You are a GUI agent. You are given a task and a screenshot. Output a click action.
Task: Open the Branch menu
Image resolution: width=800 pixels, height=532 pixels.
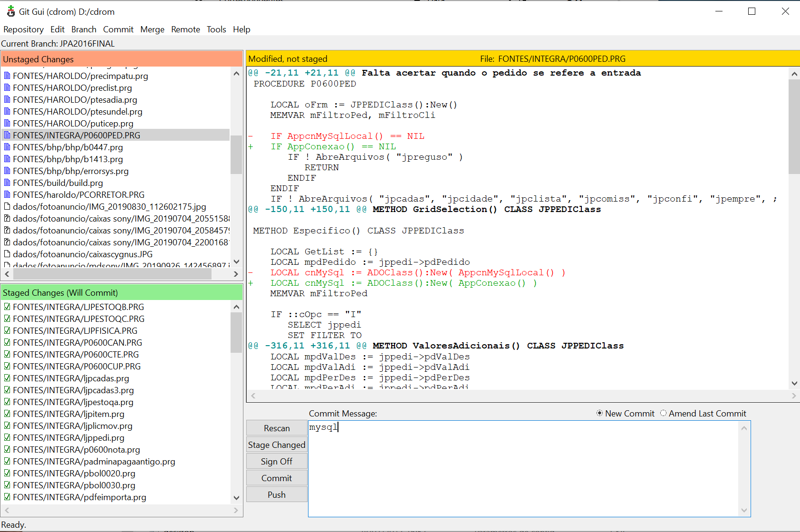[x=84, y=29]
